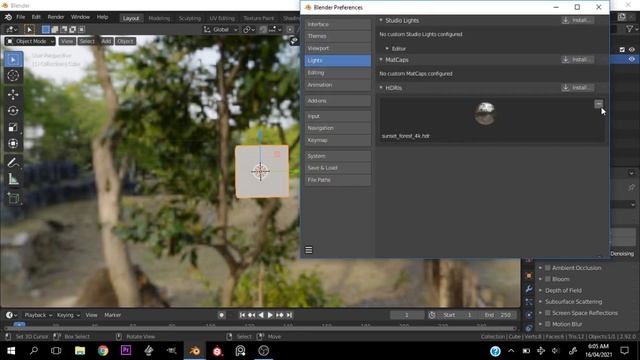The height and width of the screenshot is (360, 640).
Task: Switch to the Modeling workspace tab
Action: [x=159, y=18]
